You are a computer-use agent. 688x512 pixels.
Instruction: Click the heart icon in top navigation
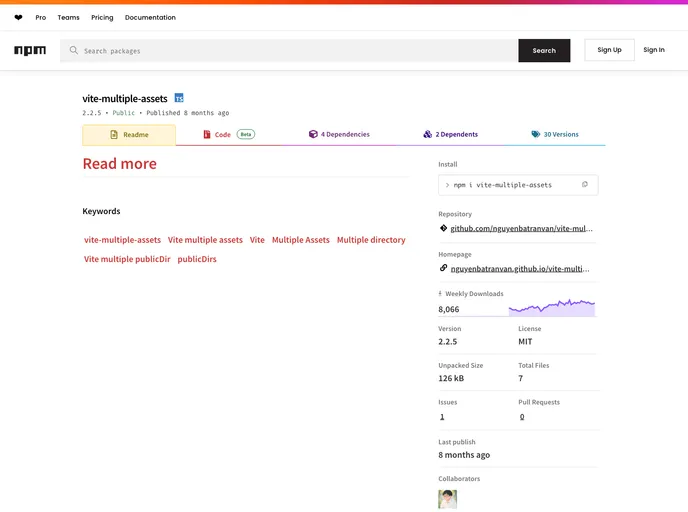[18, 18]
